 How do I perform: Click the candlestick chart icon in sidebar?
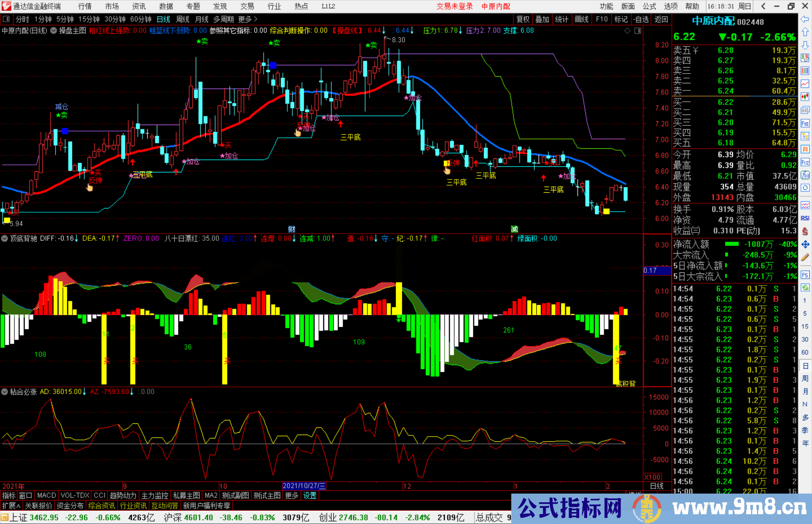[x=805, y=97]
